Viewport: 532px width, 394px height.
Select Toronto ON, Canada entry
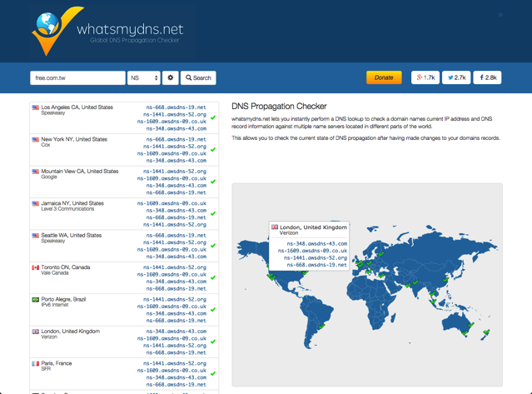click(x=124, y=277)
